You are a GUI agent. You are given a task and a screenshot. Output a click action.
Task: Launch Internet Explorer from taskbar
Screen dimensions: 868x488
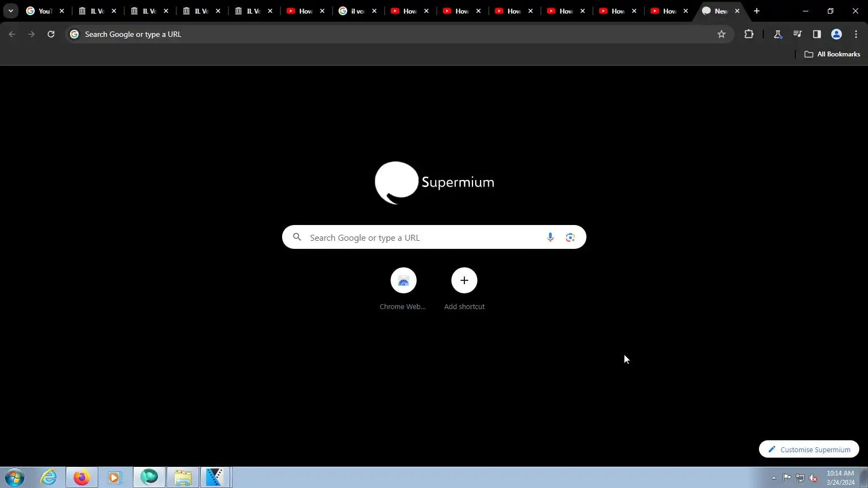[49, 478]
